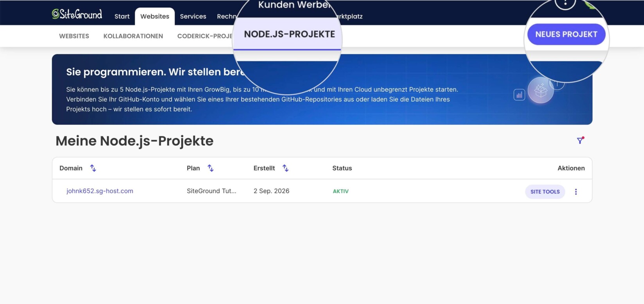This screenshot has width=644, height=304.
Task: Open SITE TOOLS for johnk652.sg-host.com
Action: click(x=545, y=191)
